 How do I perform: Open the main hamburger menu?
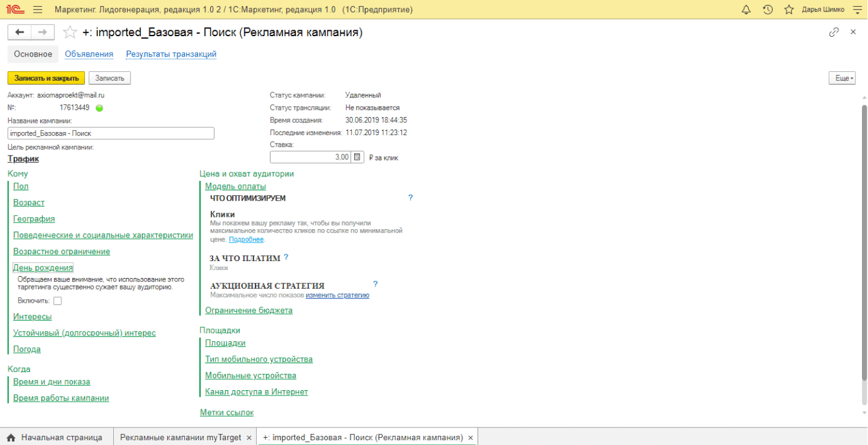tap(37, 10)
